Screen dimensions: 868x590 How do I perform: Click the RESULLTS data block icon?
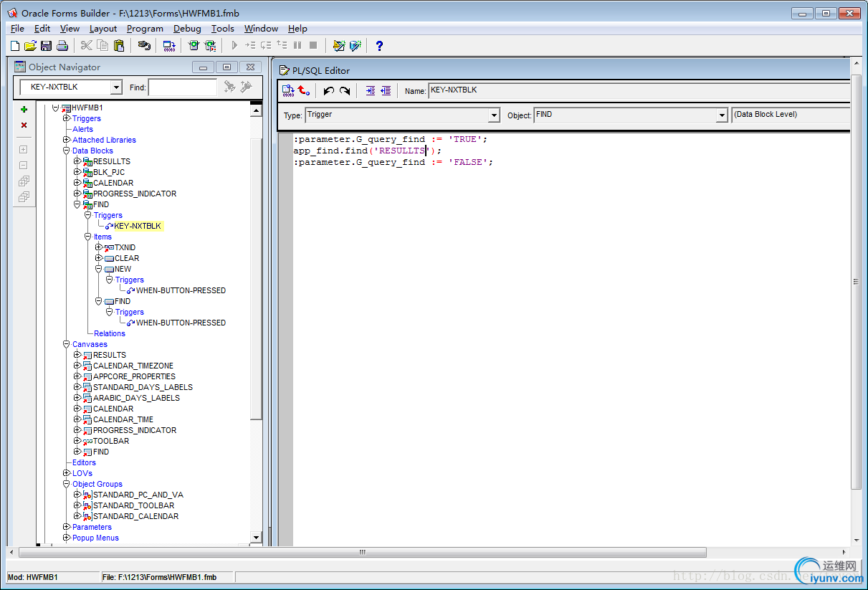87,161
